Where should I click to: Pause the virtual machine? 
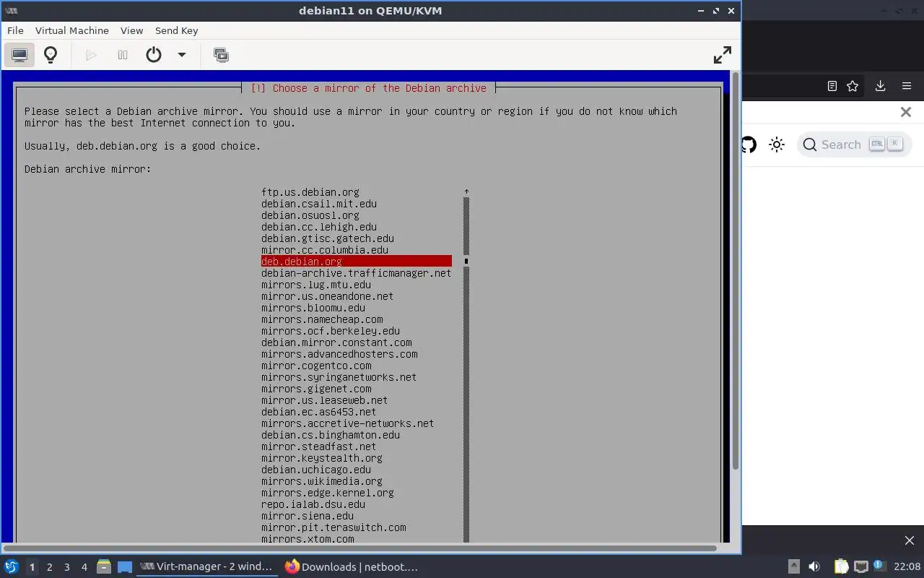(x=123, y=55)
